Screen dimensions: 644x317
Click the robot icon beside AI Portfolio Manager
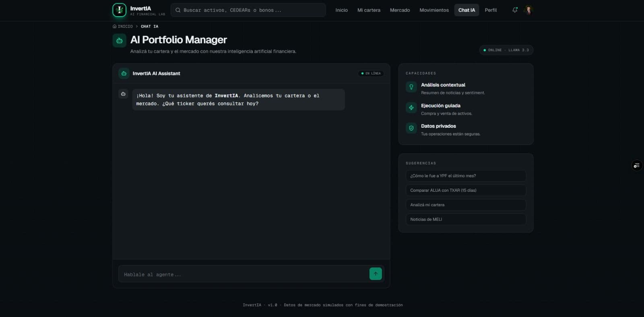pos(119,40)
